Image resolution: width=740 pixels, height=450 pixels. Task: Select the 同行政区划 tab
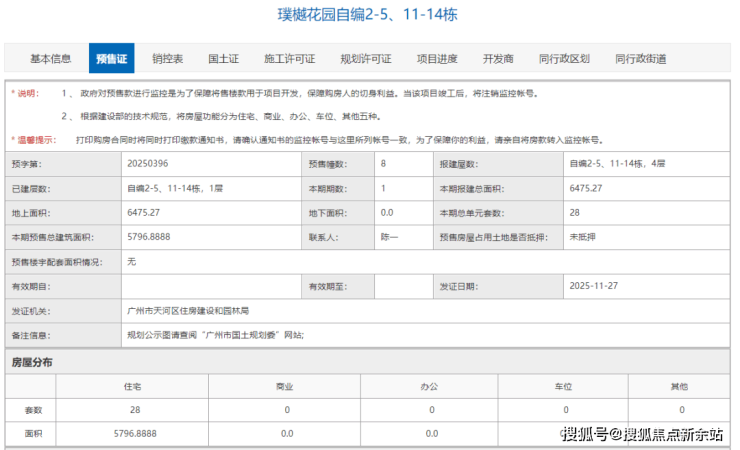coord(566,59)
